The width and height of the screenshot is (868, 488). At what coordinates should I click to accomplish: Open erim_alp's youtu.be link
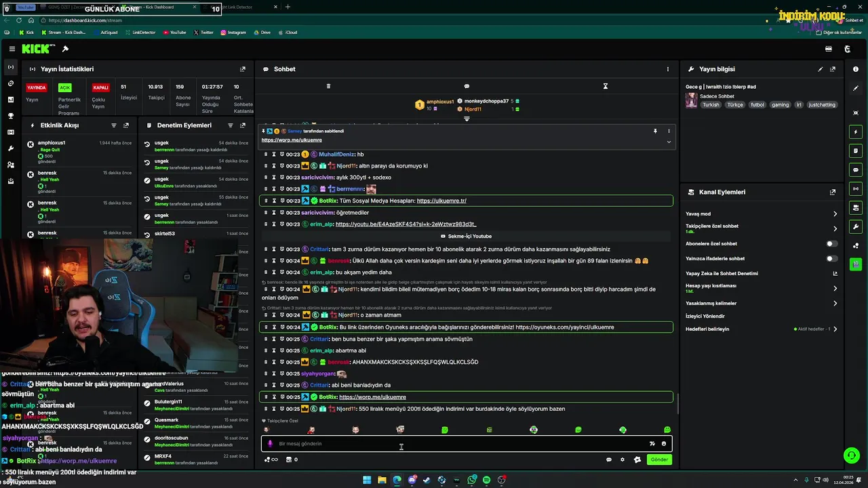406,224
